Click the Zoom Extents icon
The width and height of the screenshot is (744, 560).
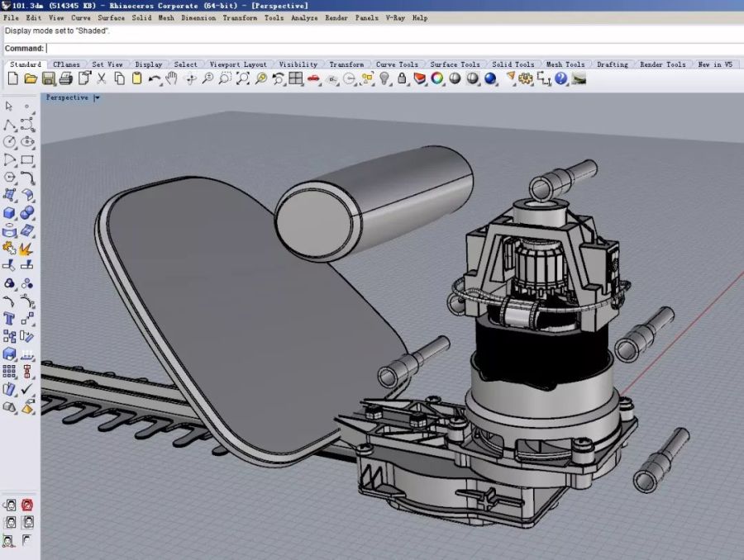[x=242, y=78]
